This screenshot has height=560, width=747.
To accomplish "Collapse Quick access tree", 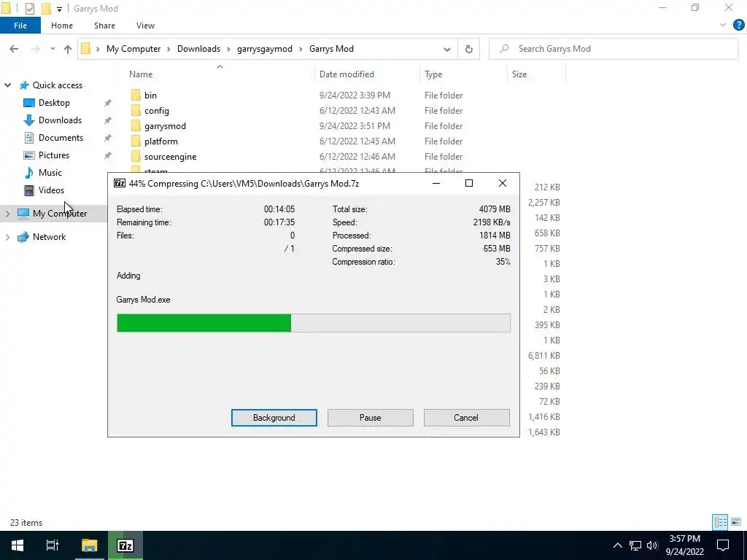I will [7, 85].
